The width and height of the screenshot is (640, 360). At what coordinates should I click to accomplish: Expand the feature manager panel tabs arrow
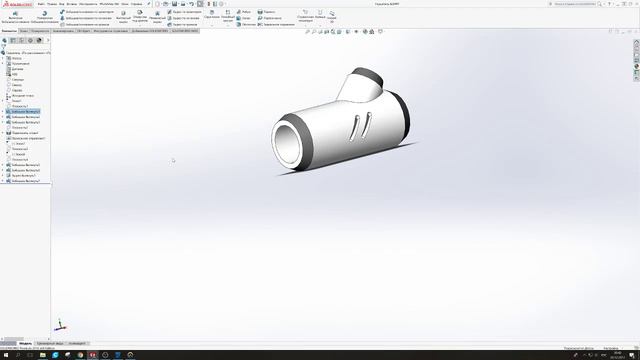click(48, 40)
